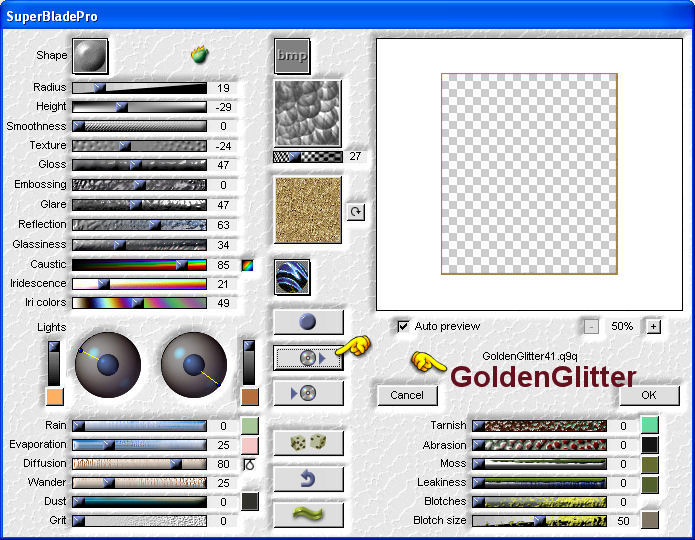Click the Embossing slider
This screenshot has height=540, width=695.
click(x=139, y=185)
